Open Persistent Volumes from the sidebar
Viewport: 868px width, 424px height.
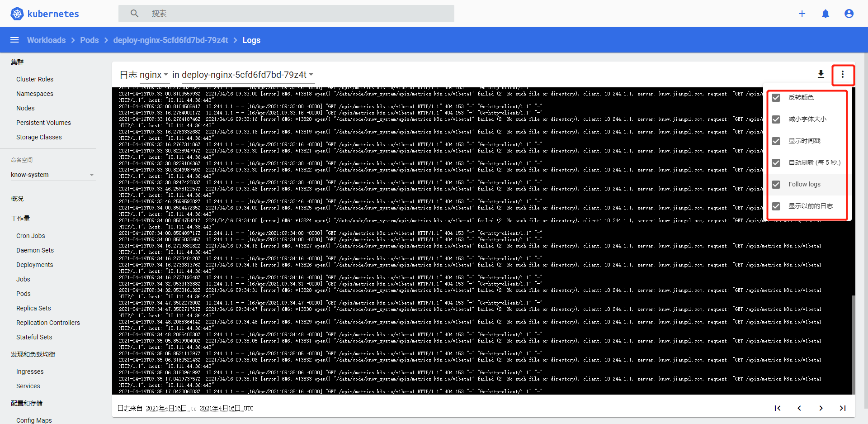coord(43,122)
